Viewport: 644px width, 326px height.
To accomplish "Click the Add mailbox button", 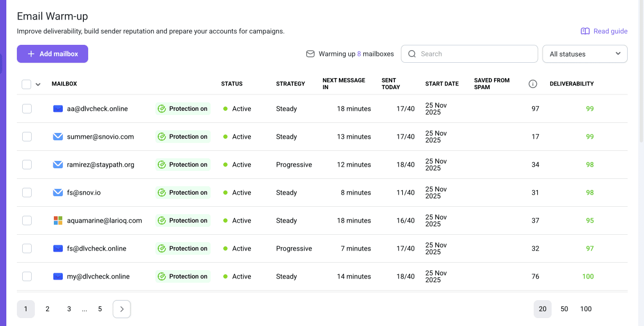I will [52, 54].
